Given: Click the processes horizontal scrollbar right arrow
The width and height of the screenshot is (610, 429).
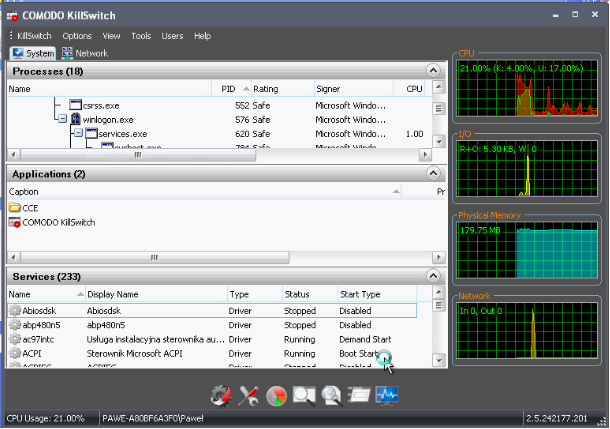Looking at the screenshot, I should (x=425, y=154).
